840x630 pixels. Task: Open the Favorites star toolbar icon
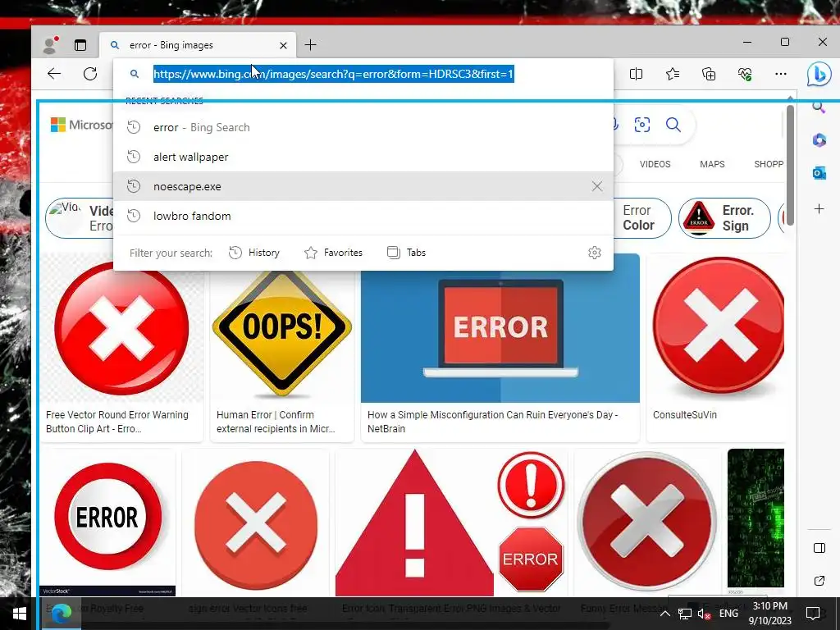tap(673, 74)
